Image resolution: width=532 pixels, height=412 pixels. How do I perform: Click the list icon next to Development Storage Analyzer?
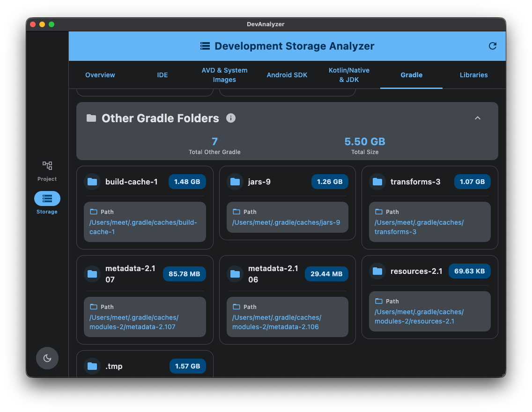(x=205, y=46)
